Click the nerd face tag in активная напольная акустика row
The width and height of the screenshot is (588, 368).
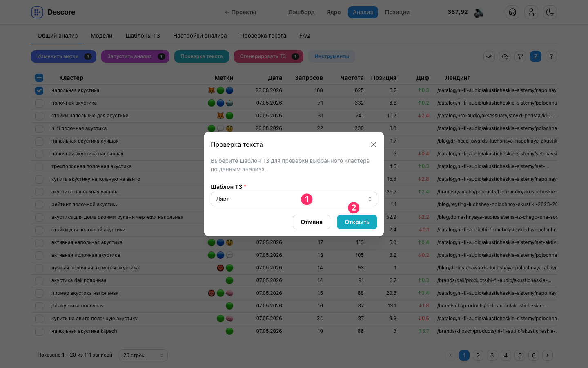pyautogui.click(x=229, y=242)
